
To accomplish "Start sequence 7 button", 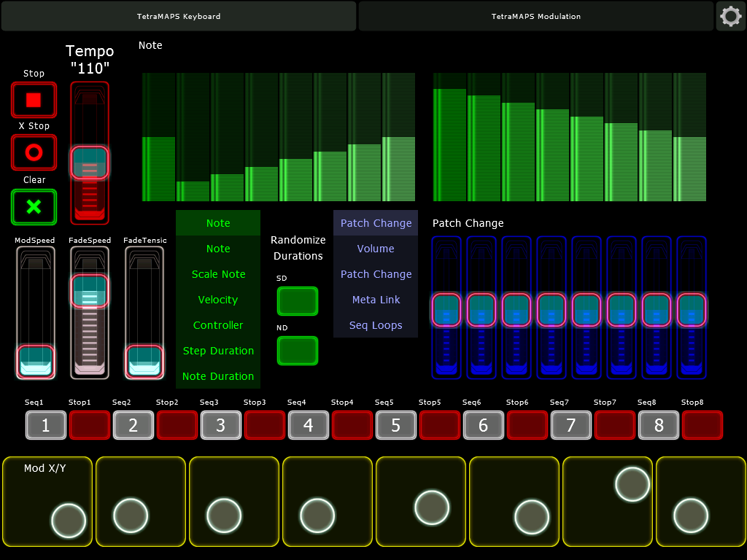I will click(570, 425).
